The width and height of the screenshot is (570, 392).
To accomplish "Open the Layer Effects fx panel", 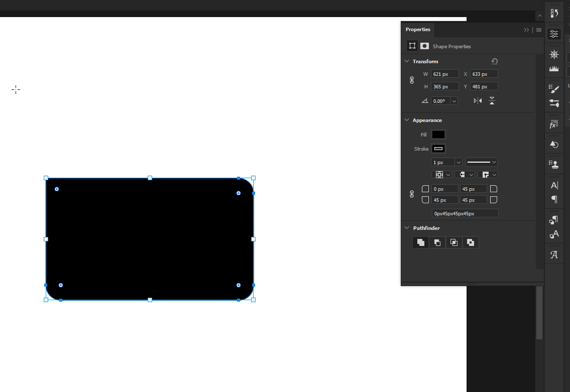I will (x=554, y=123).
